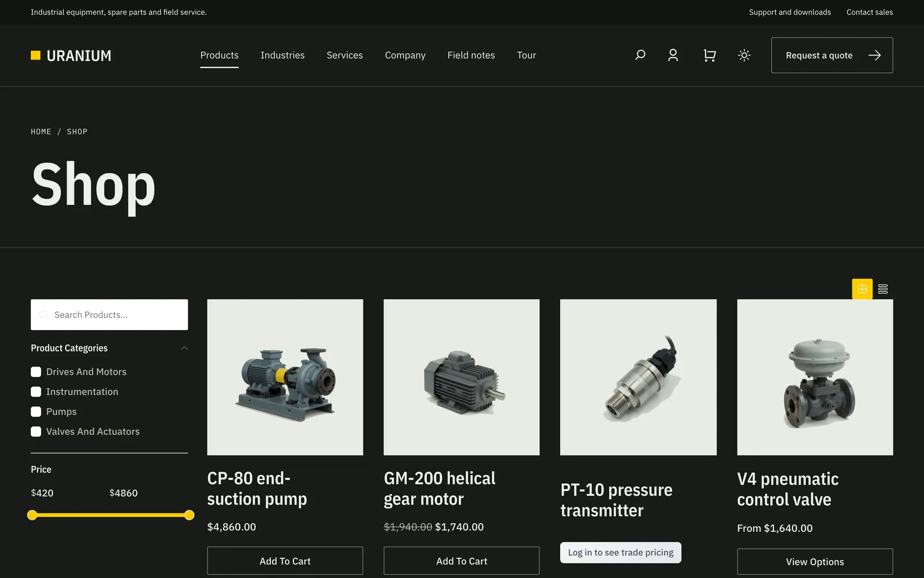Collapse the Product Categories section
924x578 pixels.
point(184,348)
